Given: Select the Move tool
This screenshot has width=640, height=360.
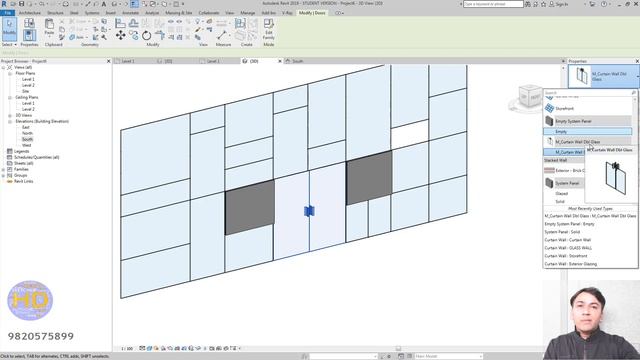Looking at the screenshot, I should 120,36.
